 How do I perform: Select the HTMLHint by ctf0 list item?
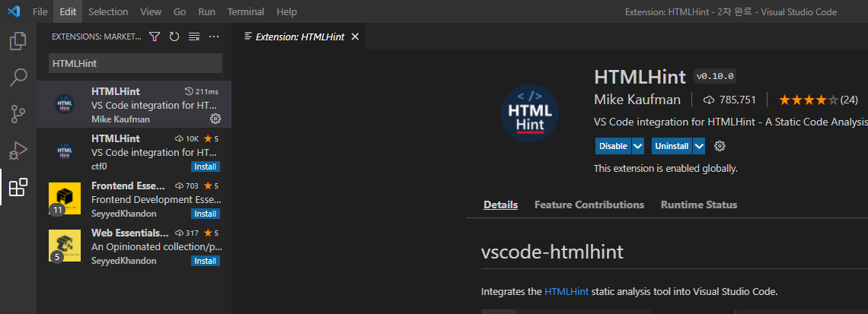click(x=134, y=151)
